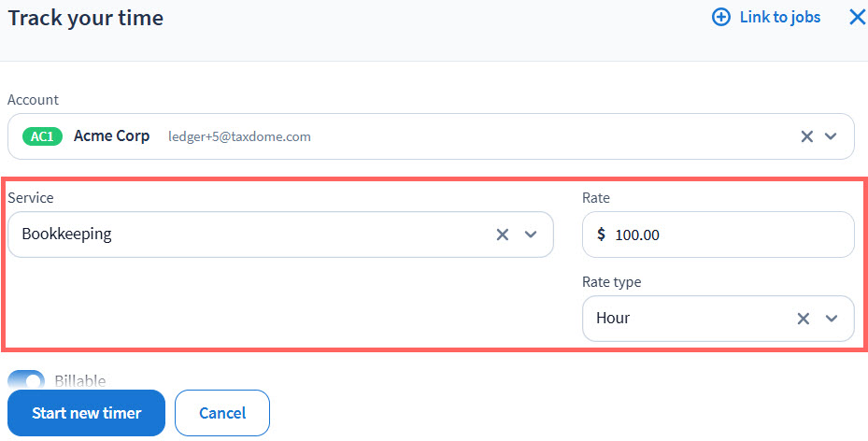The image size is (868, 441).
Task: Click the green AC1 account badge
Action: [x=42, y=136]
